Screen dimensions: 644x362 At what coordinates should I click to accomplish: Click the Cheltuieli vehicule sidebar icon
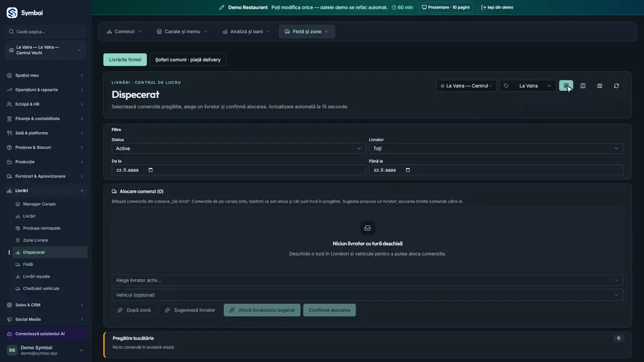(18, 289)
